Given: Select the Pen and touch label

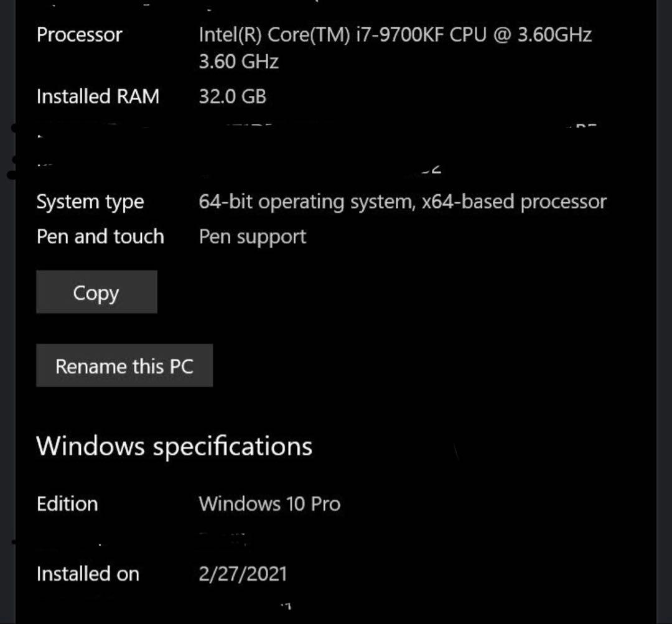Looking at the screenshot, I should (100, 236).
